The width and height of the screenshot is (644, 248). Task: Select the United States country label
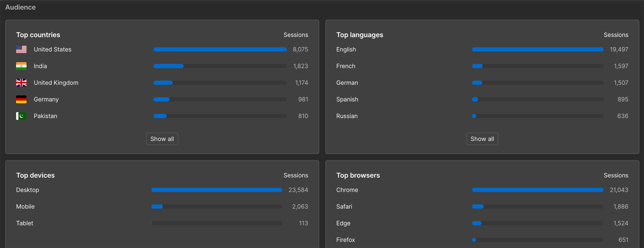click(52, 49)
